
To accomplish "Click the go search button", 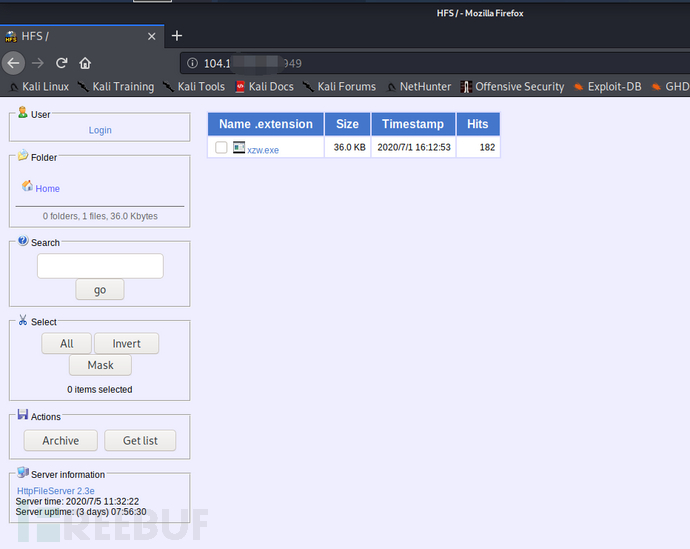I will (100, 290).
